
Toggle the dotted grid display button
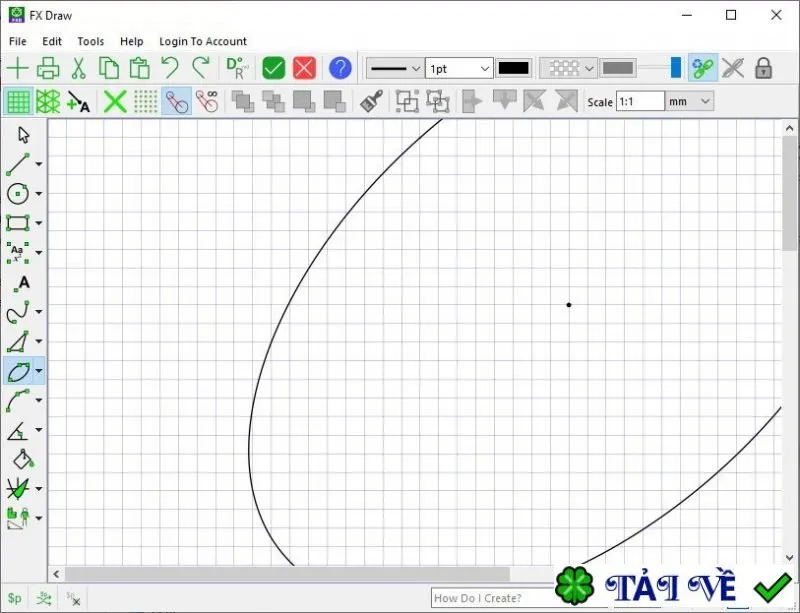[x=145, y=102]
